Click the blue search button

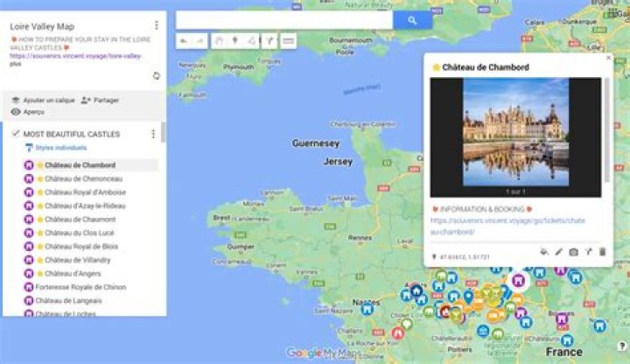pyautogui.click(x=408, y=20)
